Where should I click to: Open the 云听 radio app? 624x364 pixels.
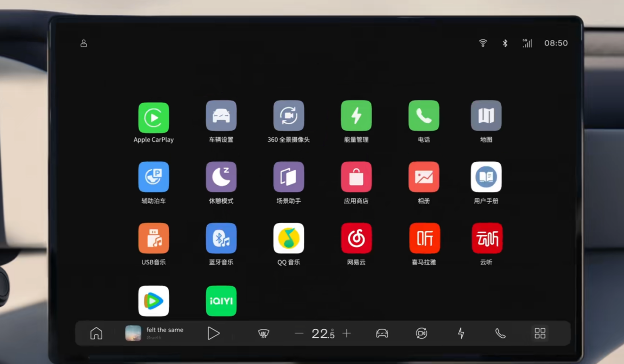pos(486,238)
